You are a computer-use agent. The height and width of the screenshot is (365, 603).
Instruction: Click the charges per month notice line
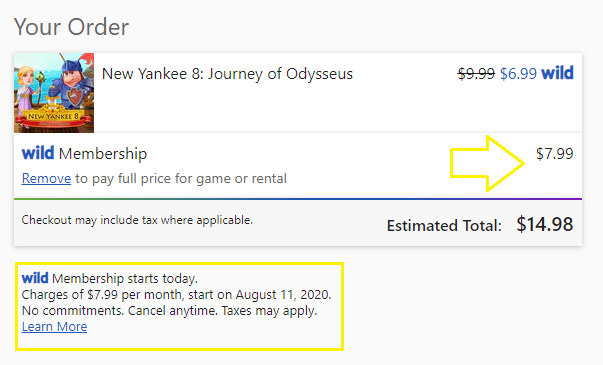pyautogui.click(x=176, y=295)
